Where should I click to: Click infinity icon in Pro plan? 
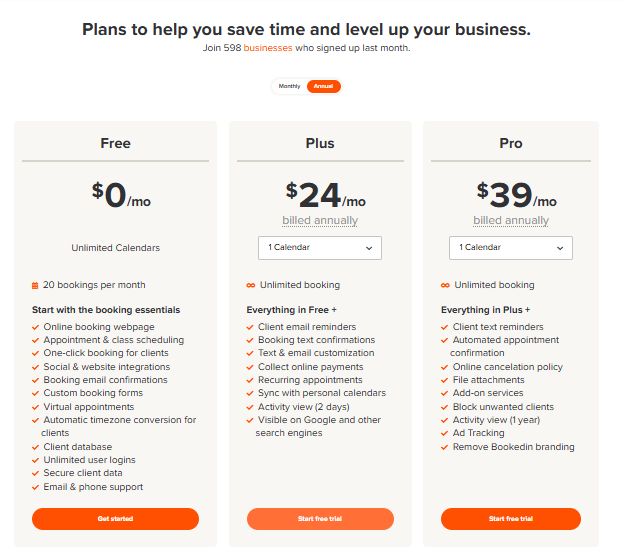(445, 285)
